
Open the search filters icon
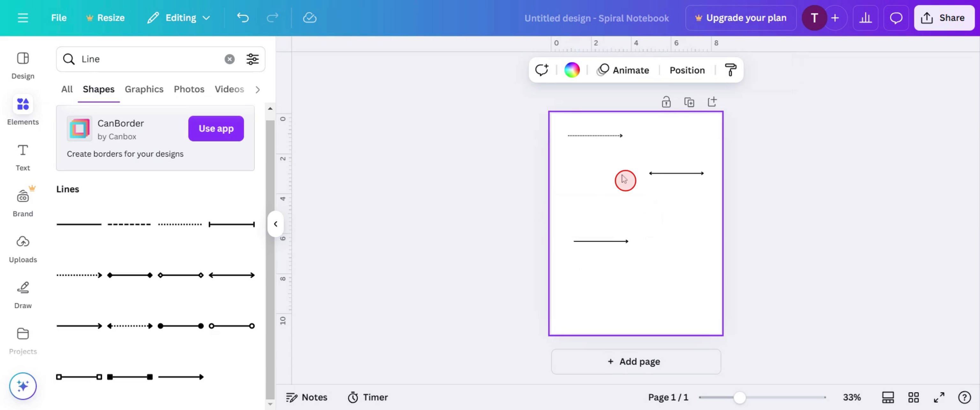coord(252,59)
